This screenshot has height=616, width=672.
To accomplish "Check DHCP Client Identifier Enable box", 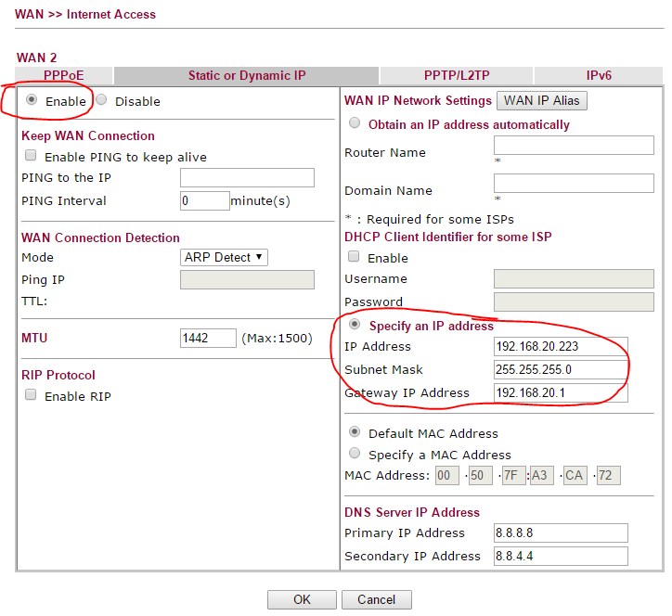I will (x=354, y=257).
